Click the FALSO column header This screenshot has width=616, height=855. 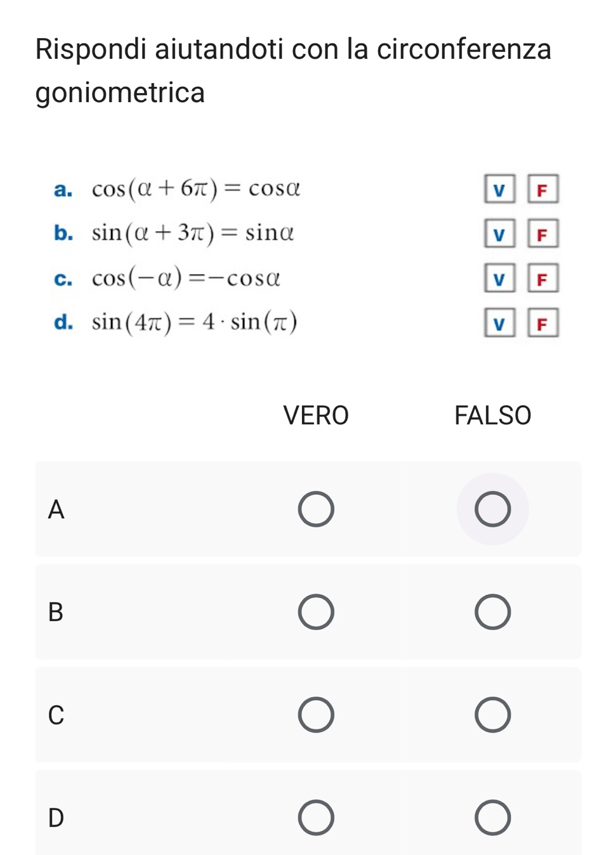coord(492,415)
